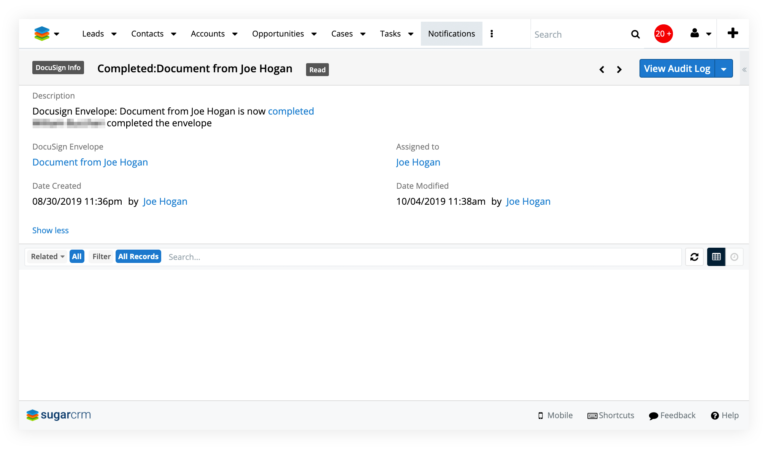
Task: Expand the View Audit Log actions dropdown
Action: pos(724,69)
